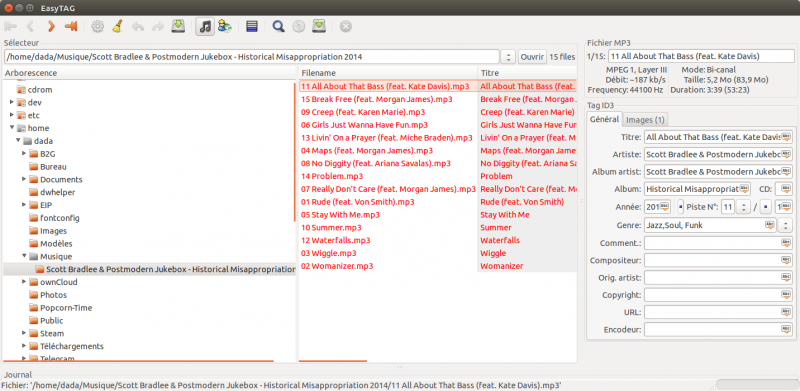This screenshot has height=391, width=800.
Task: Open CDDB search disc icon
Action: [x=298, y=26]
